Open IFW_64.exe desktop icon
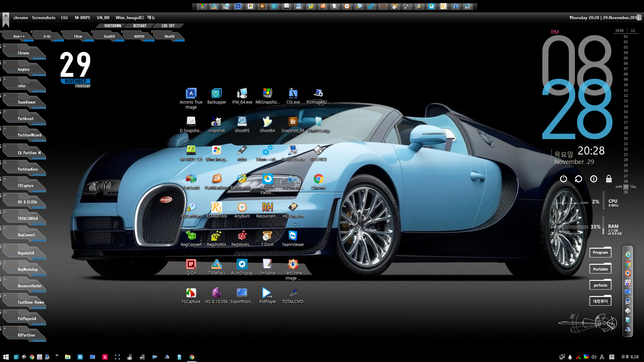This screenshot has width=644, height=362. (x=242, y=96)
